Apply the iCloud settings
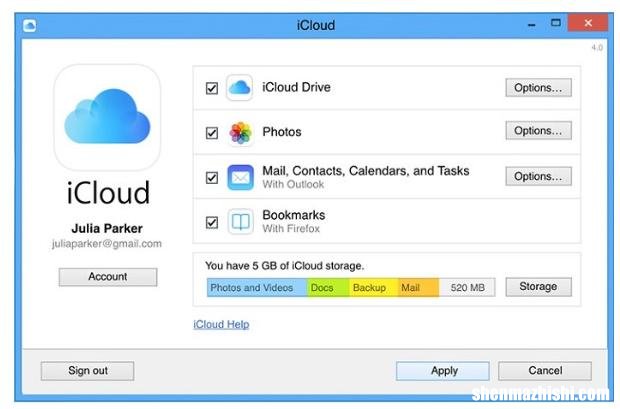Image resolution: width=620 pixels, height=409 pixels. (x=443, y=371)
